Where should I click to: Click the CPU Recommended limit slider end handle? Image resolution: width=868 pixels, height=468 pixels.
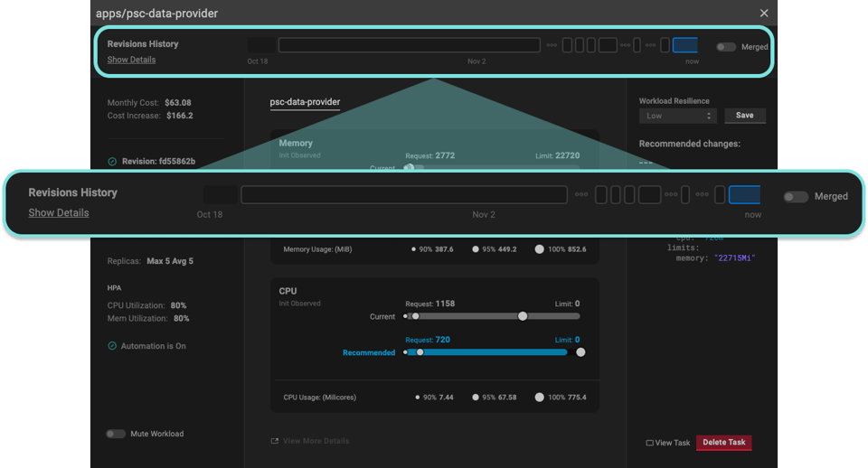[x=580, y=352]
